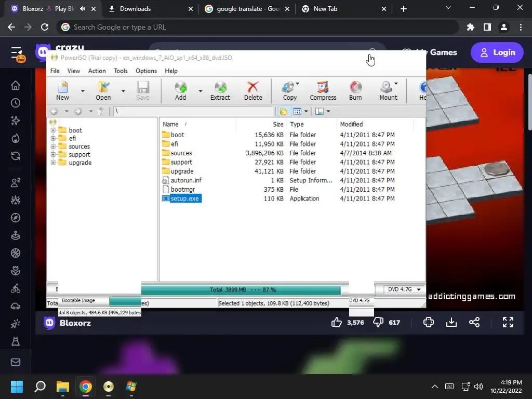Click the PowerISO disc icon in taskbar
This screenshot has height=399, width=532.
pos(109,387)
